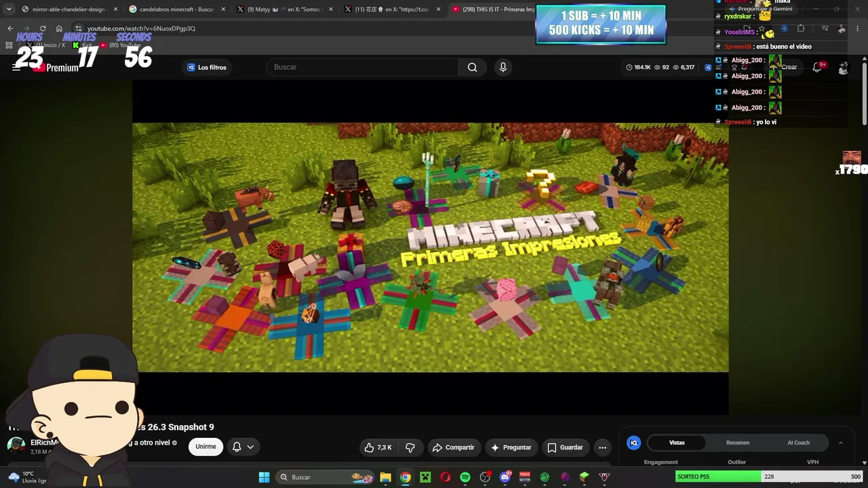Open the YouTube hamburger guide menu
Image resolution: width=868 pixels, height=488 pixels.
click(x=16, y=67)
